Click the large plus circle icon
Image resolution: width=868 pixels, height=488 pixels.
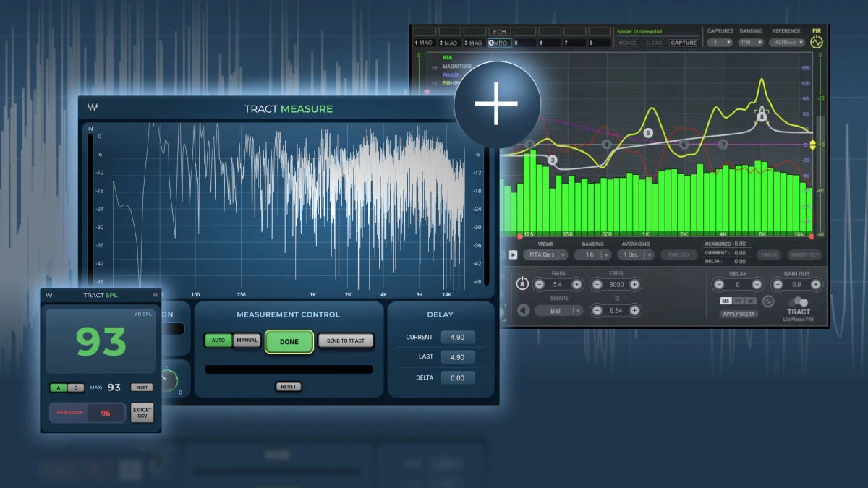pyautogui.click(x=496, y=103)
